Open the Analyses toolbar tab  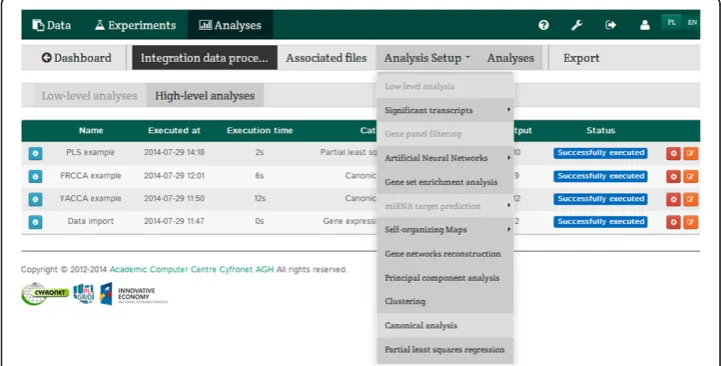tap(510, 58)
